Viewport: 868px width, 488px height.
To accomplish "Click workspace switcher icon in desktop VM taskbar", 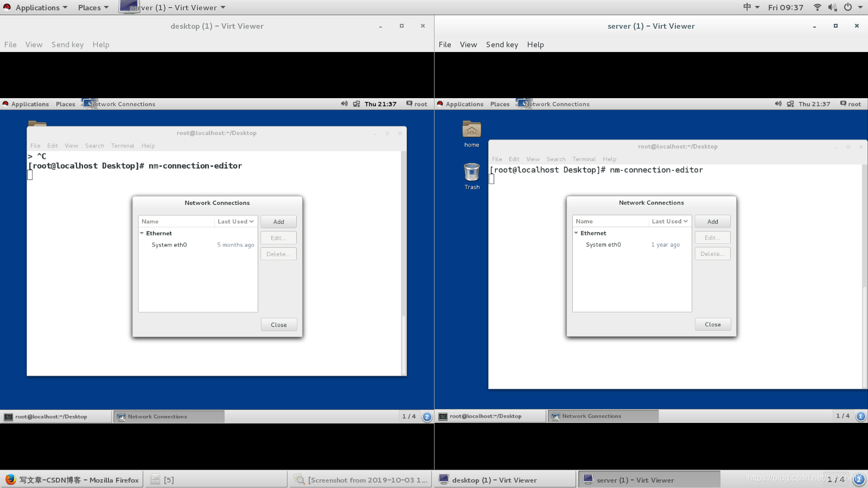I will pos(427,416).
